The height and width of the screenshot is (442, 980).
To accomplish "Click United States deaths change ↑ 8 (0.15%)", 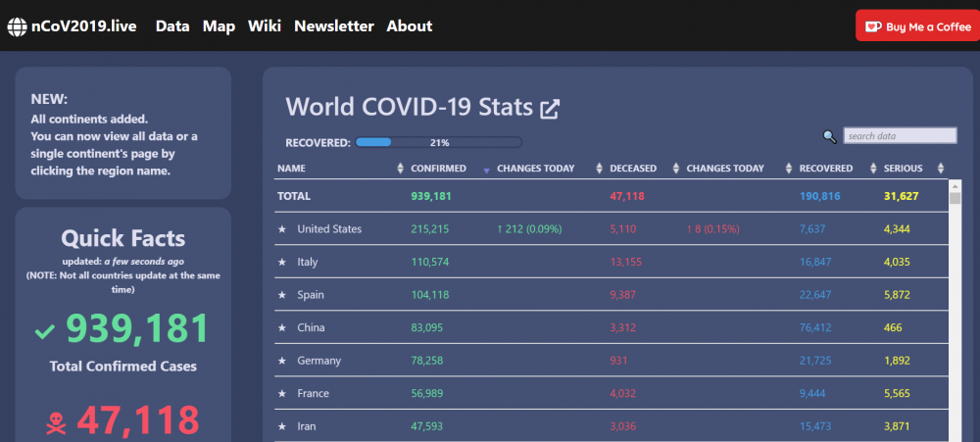I will (712, 228).
